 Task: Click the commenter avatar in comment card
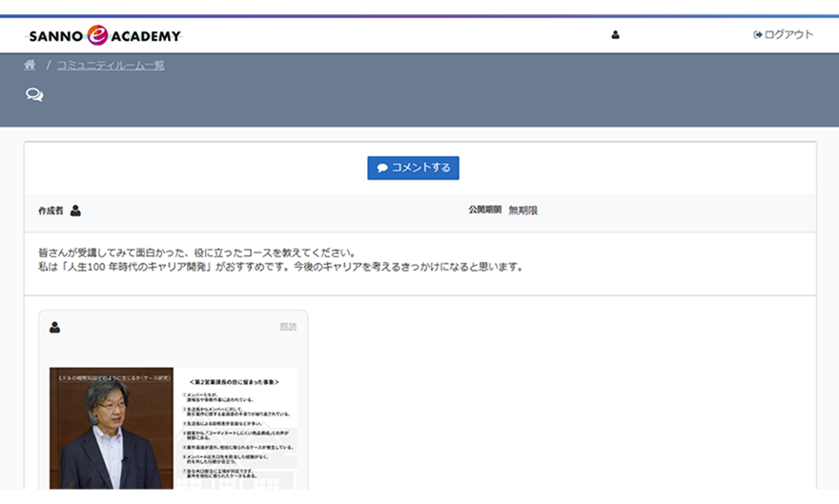click(x=54, y=328)
